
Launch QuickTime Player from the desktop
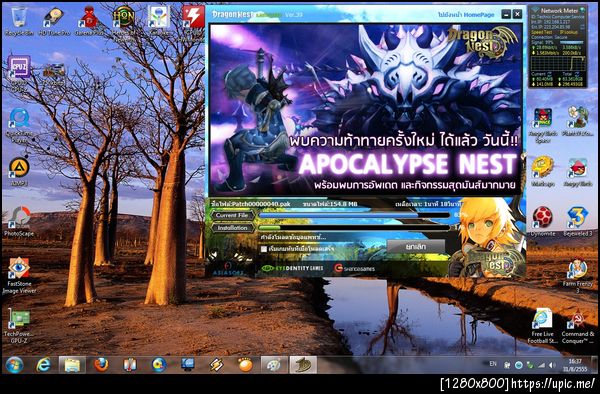(19, 125)
